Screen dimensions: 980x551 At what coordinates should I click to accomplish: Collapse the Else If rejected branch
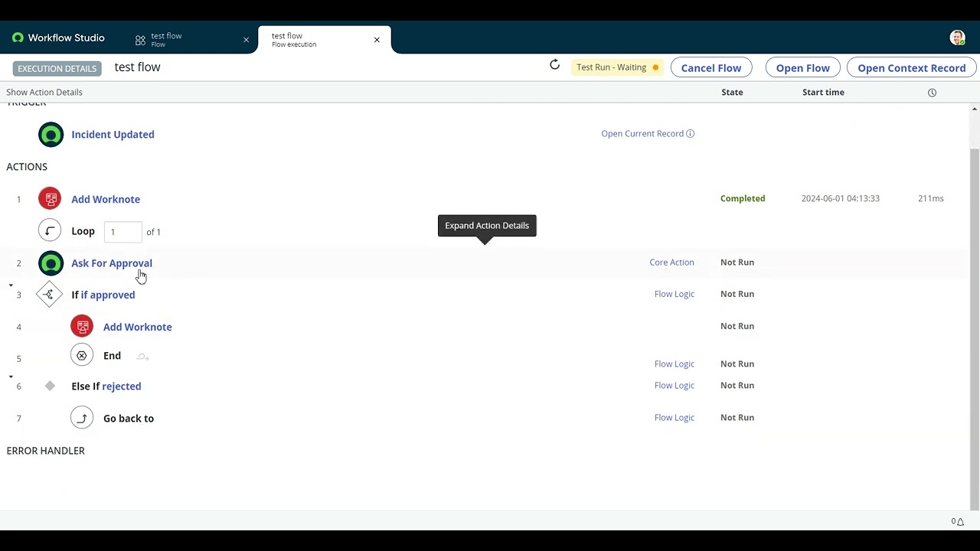point(11,376)
